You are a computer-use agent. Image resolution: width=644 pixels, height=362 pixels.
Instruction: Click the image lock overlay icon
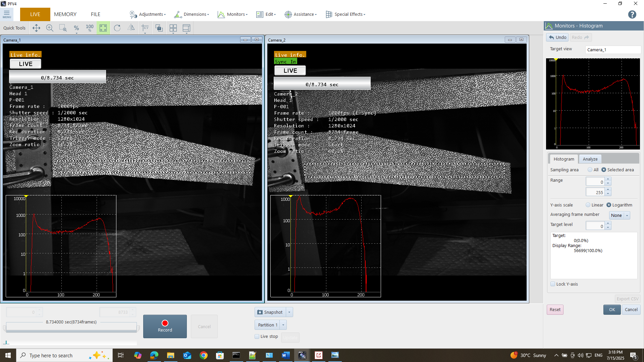pyautogui.click(x=159, y=28)
